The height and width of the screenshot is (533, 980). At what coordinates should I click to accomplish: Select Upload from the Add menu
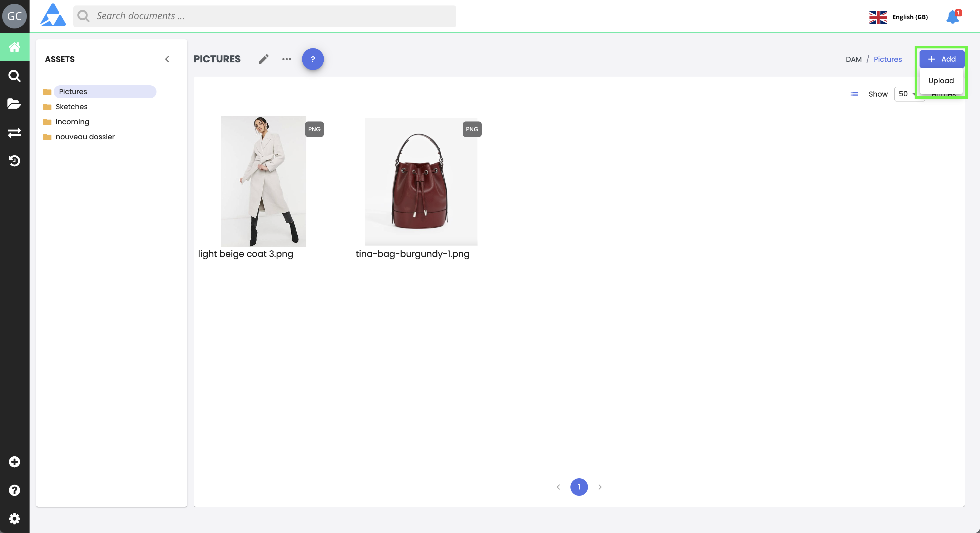941,81
